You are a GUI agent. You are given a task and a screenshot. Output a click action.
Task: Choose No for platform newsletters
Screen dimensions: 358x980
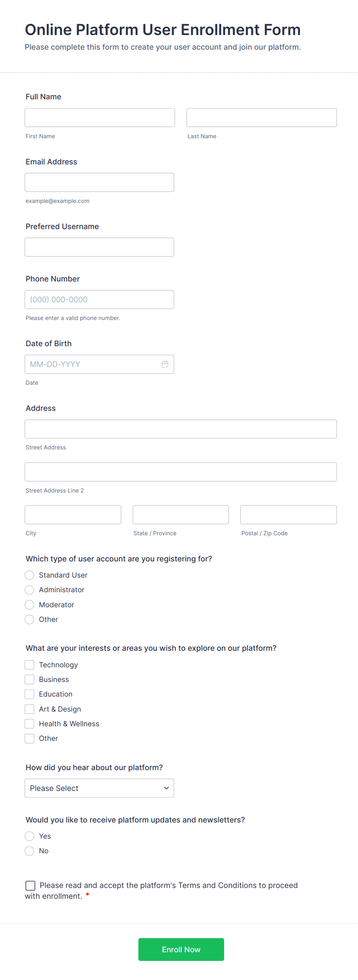pyautogui.click(x=30, y=851)
